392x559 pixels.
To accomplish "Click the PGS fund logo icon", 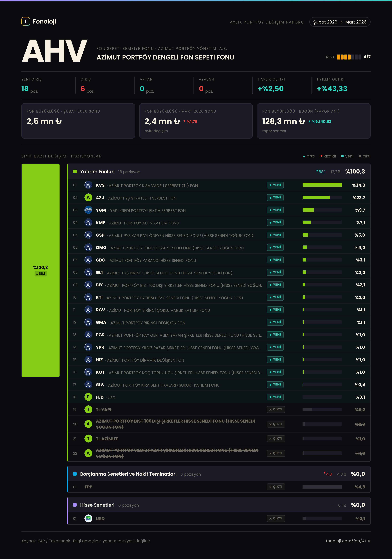I will click(88, 335).
